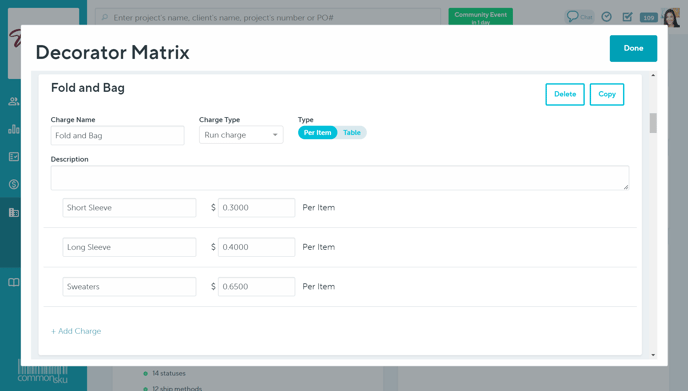
Task: Click the matrix scrollbar thumb
Action: (x=653, y=123)
